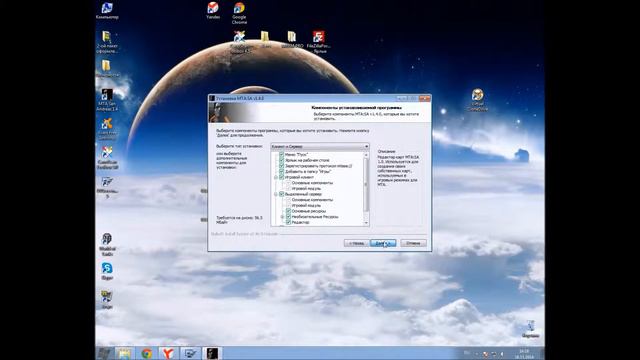Click the 'Основные ресурсы' tree row label
This screenshot has width=640, height=360.
pos(309,211)
